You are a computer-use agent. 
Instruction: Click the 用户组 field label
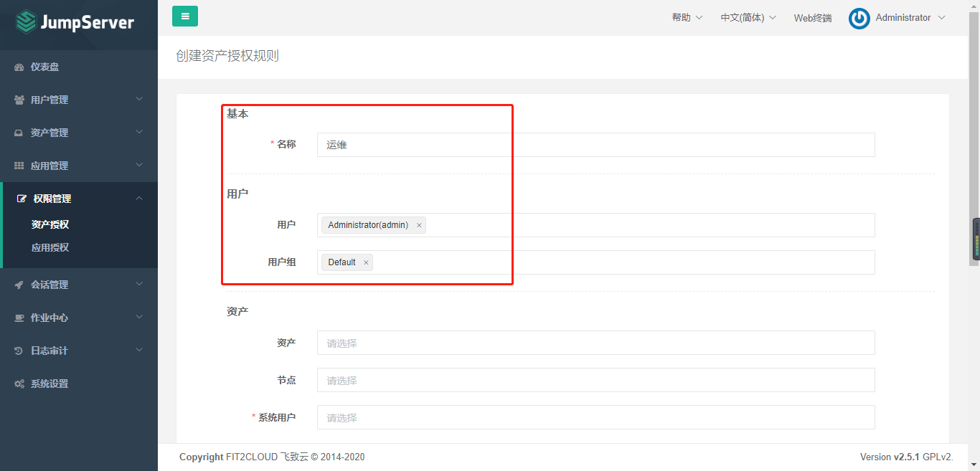(x=282, y=262)
